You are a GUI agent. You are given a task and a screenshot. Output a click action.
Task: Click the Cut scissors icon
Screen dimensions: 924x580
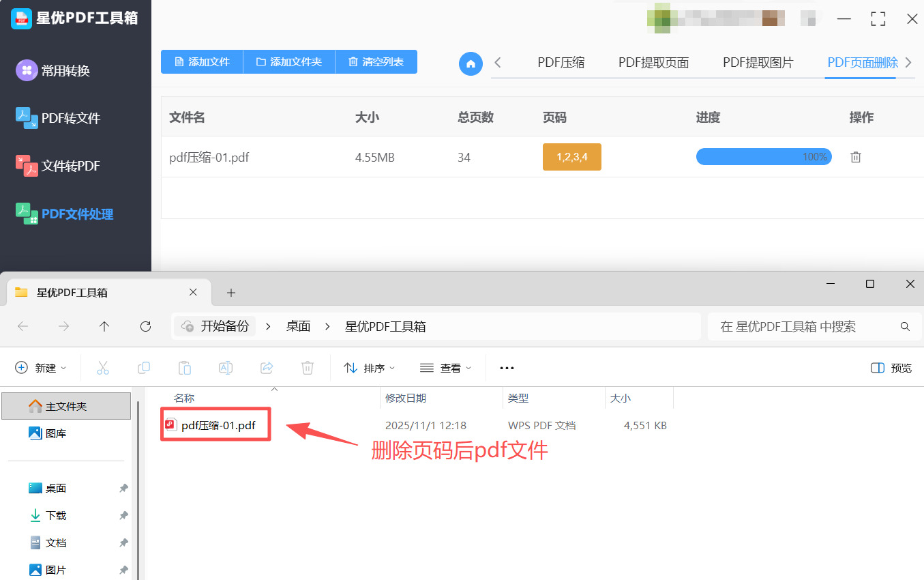coord(103,368)
